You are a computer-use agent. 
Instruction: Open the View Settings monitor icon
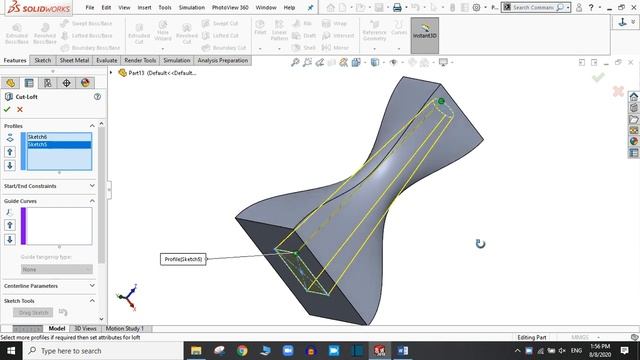[443, 62]
